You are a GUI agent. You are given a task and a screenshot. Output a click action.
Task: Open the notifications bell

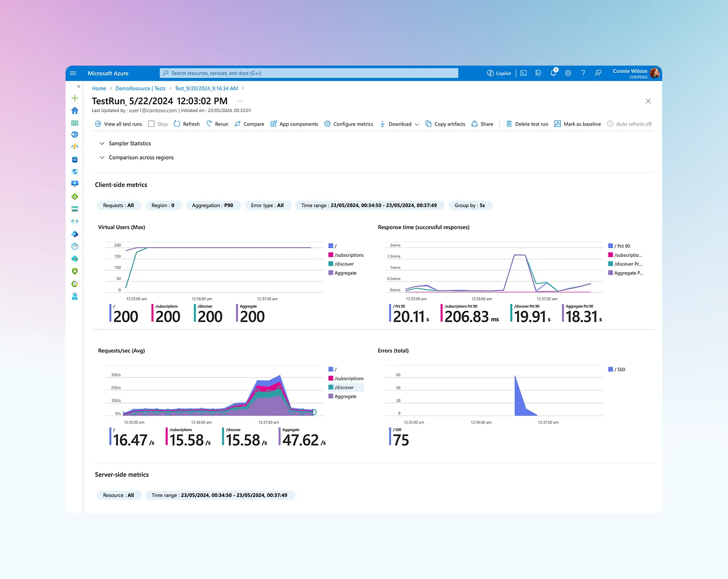(553, 73)
